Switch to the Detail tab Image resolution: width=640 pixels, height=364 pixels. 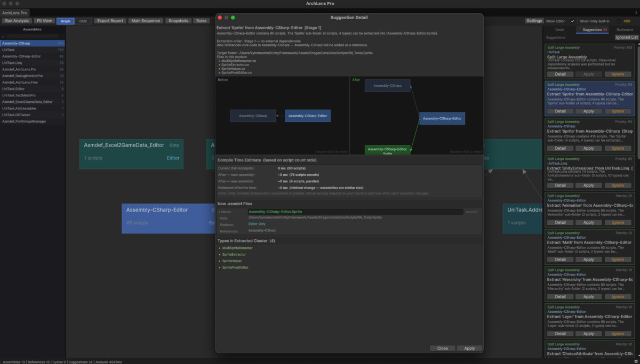tap(559, 29)
